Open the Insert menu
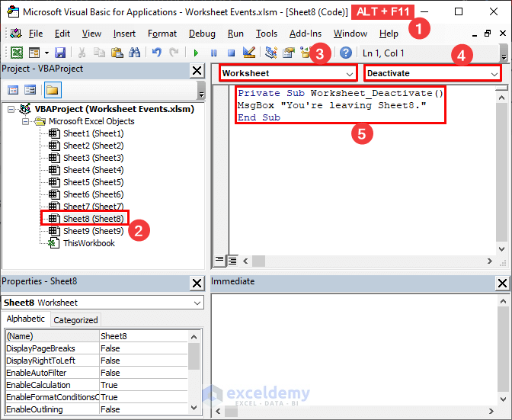 pyautogui.click(x=124, y=34)
